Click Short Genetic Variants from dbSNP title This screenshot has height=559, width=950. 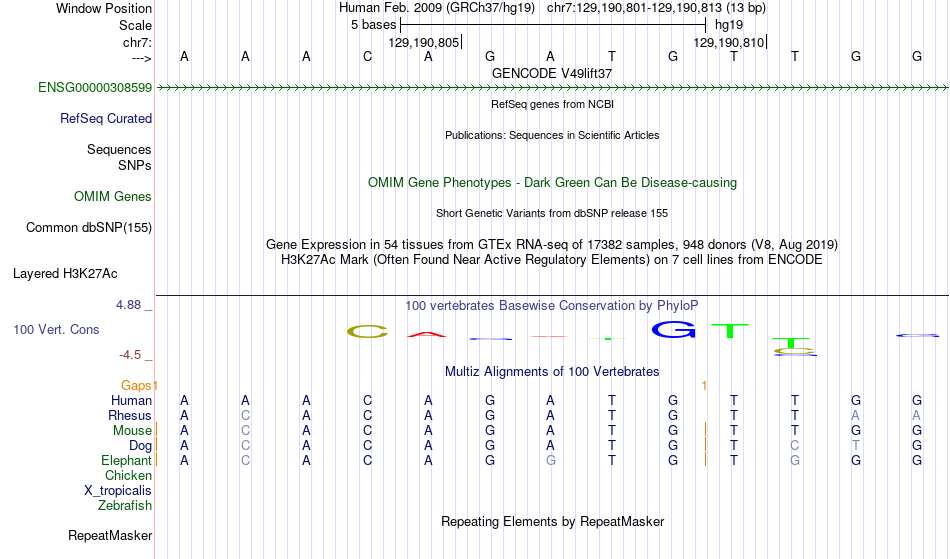point(552,213)
